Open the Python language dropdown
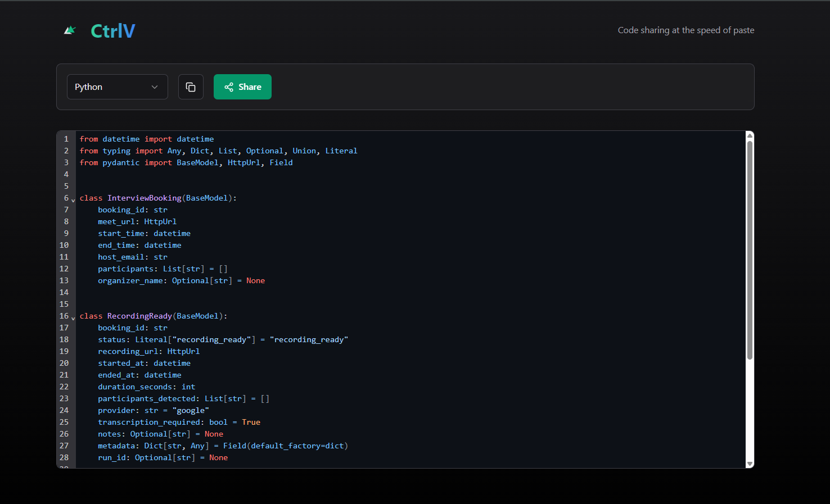This screenshot has width=830, height=504. click(x=118, y=87)
